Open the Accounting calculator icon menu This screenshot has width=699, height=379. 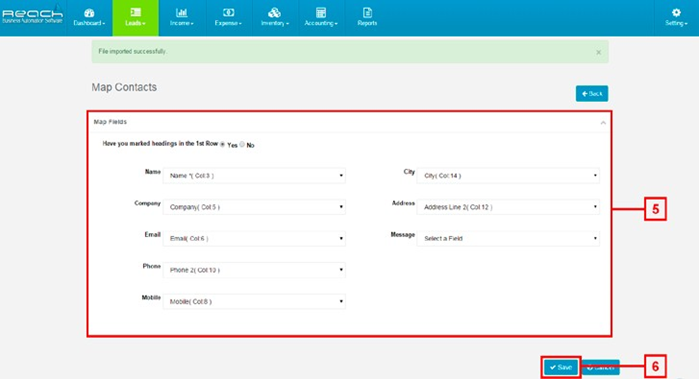(321, 12)
